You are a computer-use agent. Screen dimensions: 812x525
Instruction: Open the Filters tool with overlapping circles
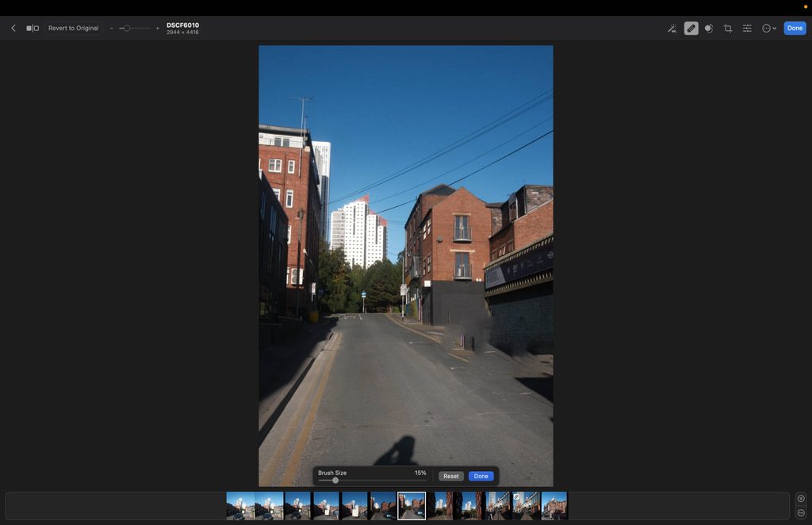[x=709, y=29]
